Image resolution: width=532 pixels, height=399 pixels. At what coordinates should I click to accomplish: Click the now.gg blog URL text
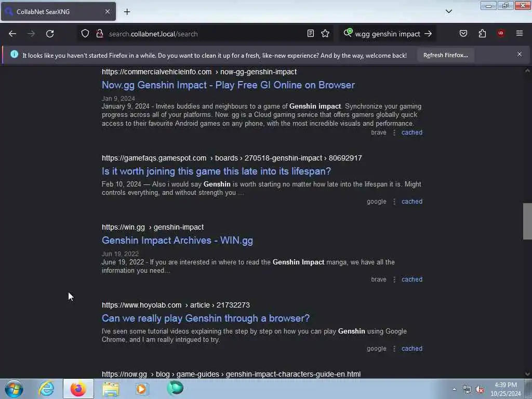pyautogui.click(x=231, y=374)
